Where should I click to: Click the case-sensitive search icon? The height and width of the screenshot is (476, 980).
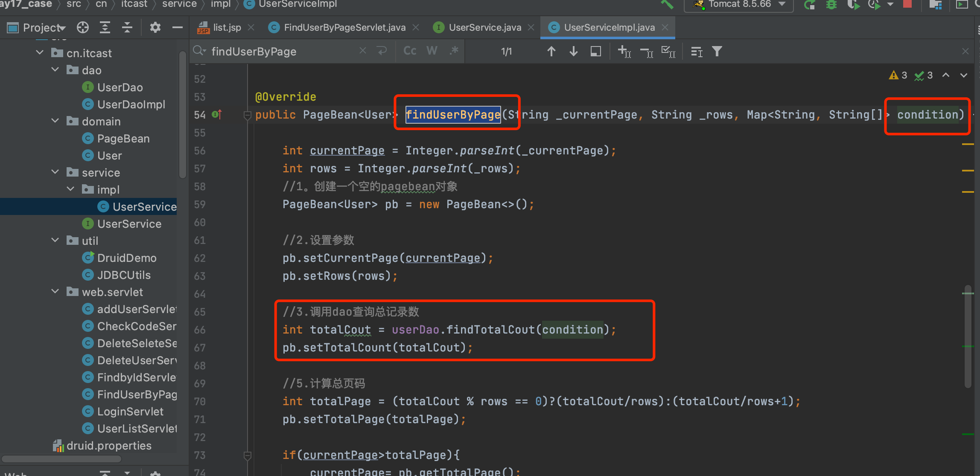pyautogui.click(x=409, y=52)
